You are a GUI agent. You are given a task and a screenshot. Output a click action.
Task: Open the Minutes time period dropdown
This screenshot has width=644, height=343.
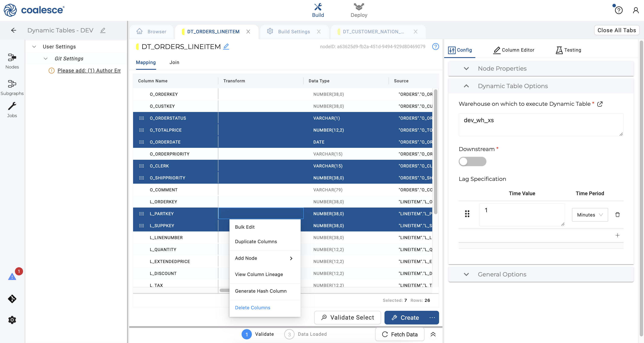589,215
